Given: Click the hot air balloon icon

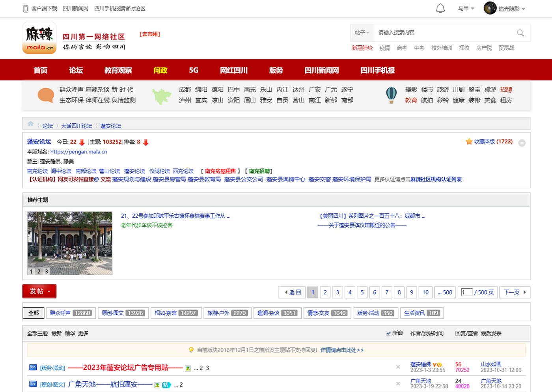Looking at the screenshot, I should 391,95.
